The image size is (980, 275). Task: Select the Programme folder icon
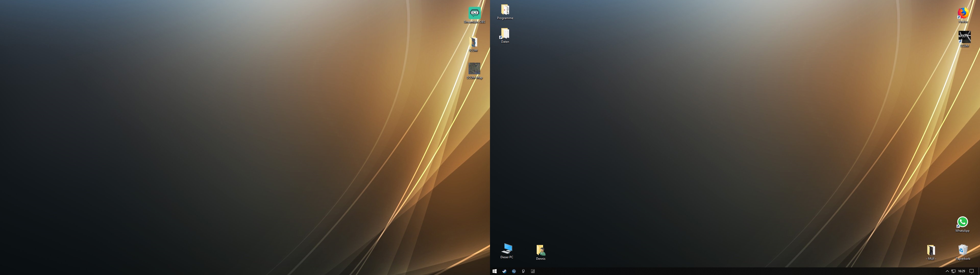click(505, 10)
